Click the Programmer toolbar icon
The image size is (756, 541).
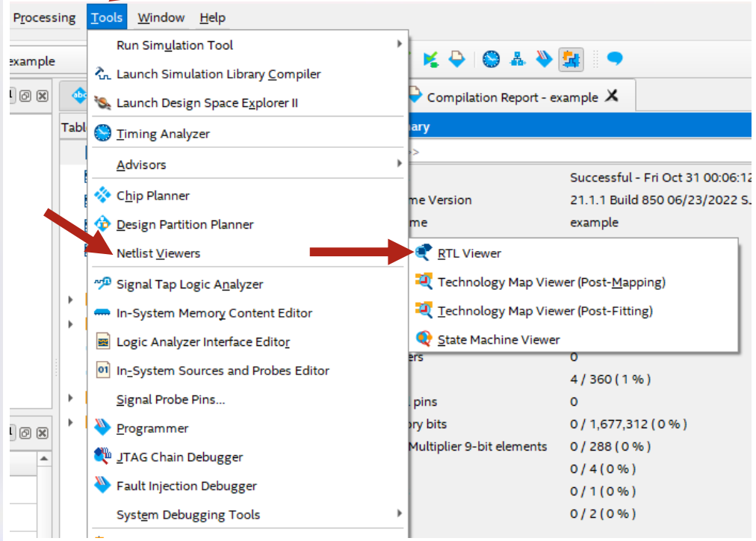click(545, 59)
